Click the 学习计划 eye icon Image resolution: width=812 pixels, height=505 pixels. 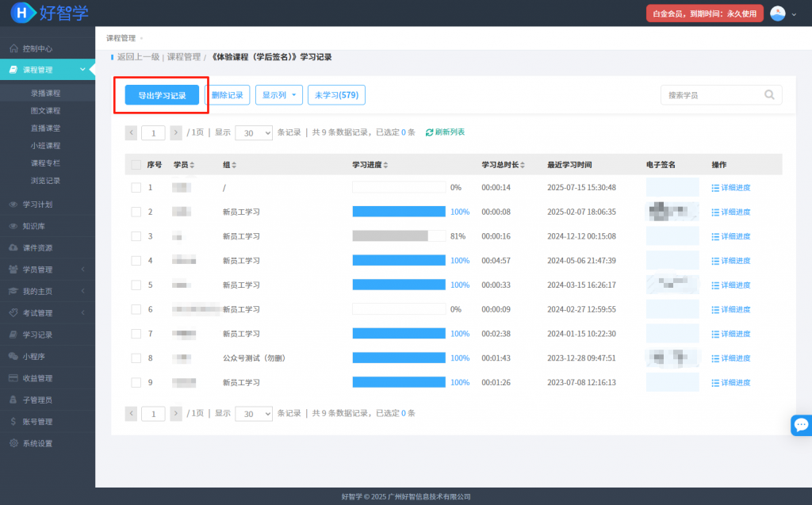click(x=13, y=205)
